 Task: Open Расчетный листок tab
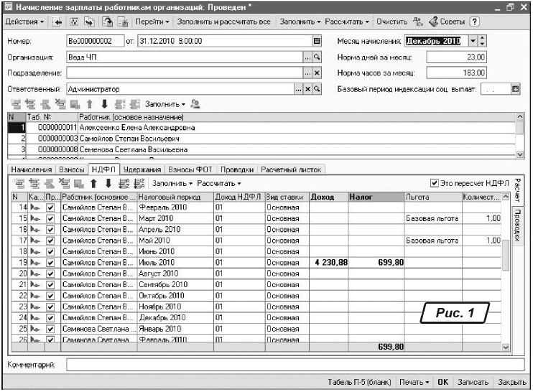click(291, 169)
